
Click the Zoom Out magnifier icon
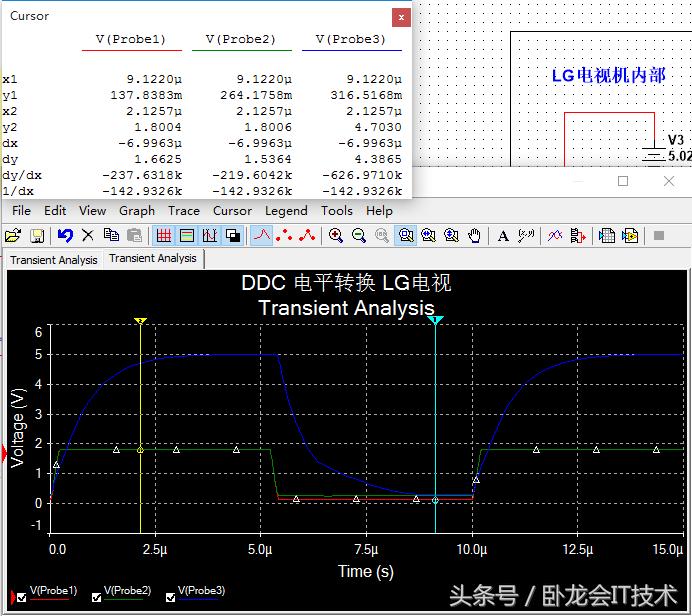click(359, 236)
